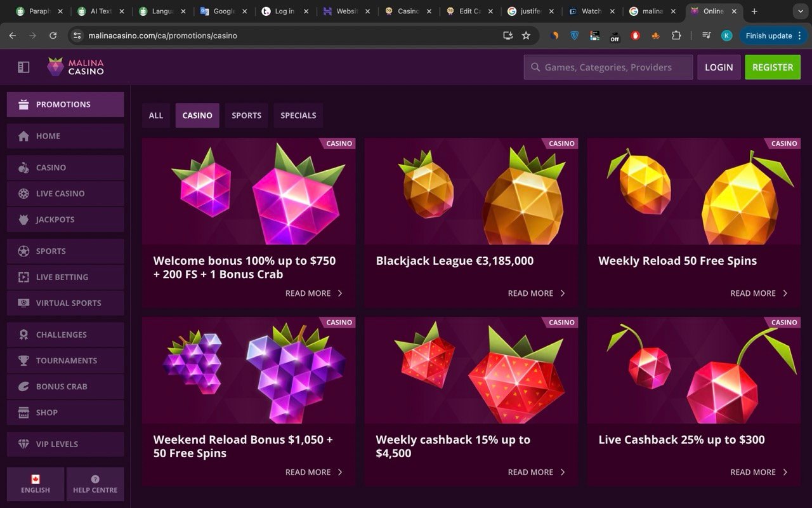Image resolution: width=812 pixels, height=508 pixels.
Task: Click the Malina Casino logo
Action: pos(75,67)
